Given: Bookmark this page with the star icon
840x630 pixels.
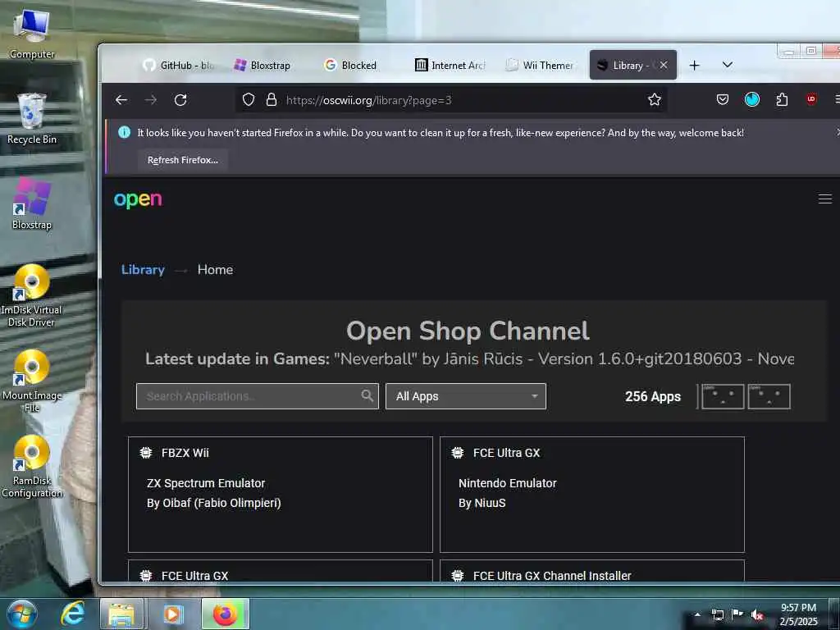Looking at the screenshot, I should [x=654, y=99].
